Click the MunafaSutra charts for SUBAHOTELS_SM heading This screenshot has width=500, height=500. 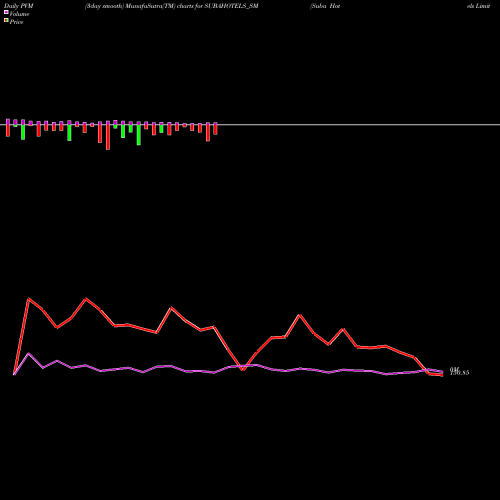click(x=172, y=6)
